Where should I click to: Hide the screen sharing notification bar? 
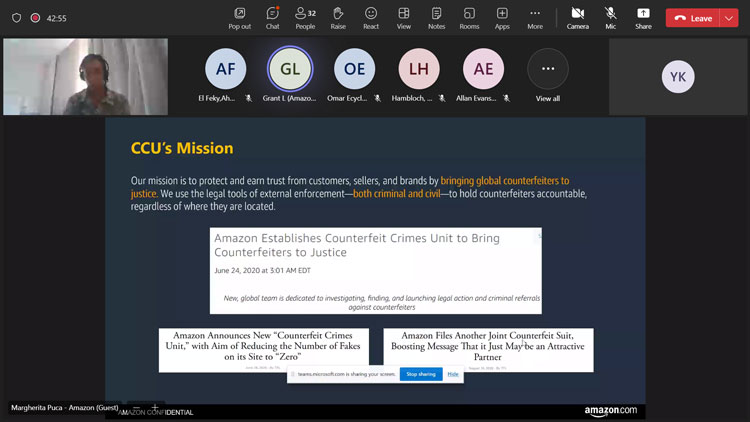point(453,374)
